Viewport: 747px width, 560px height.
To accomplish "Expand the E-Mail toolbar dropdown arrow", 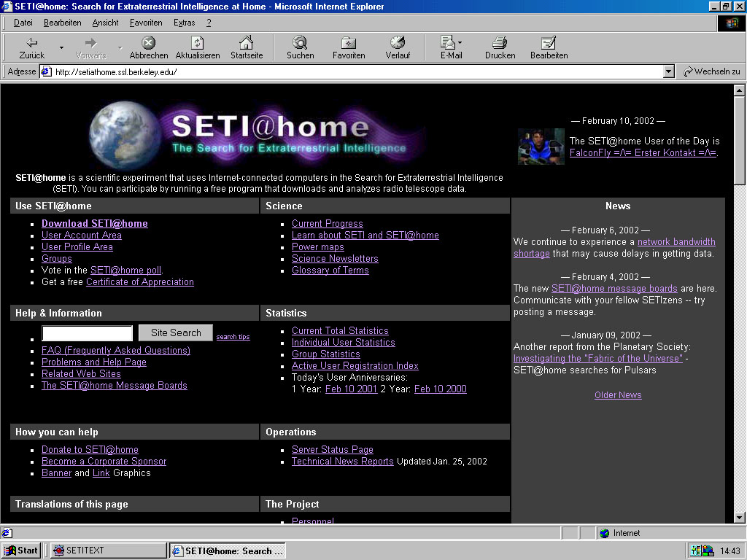I will 460,43.
